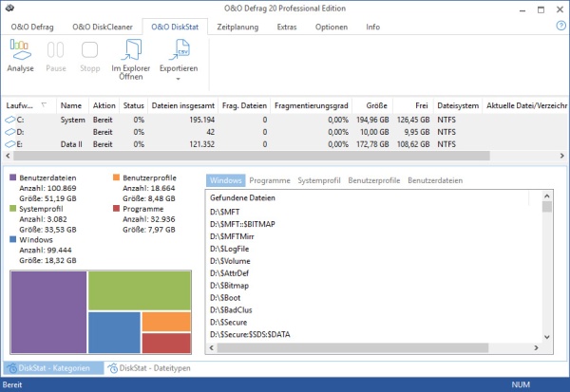Click the app icon in title bar
Image resolution: width=570 pixels, height=392 pixels.
coord(9,8)
